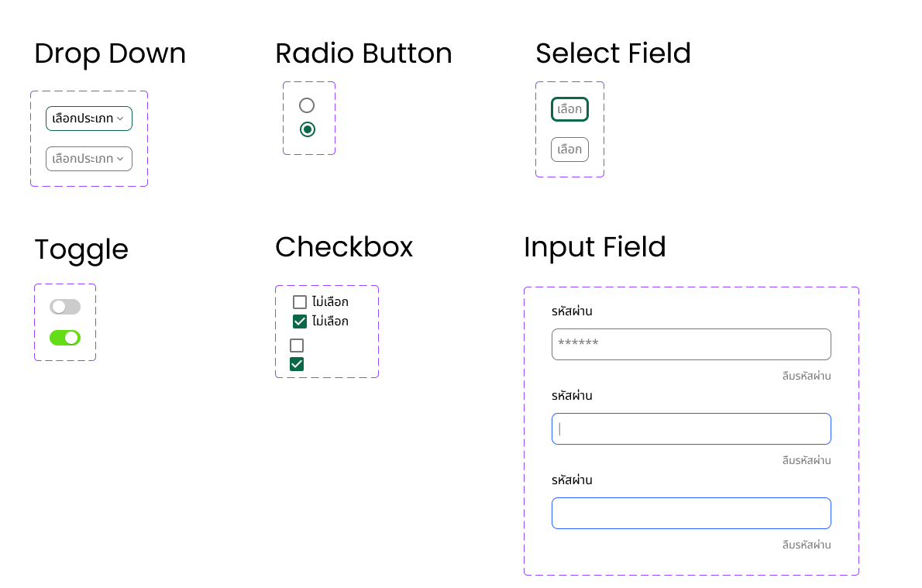Check the empty checkbox without a label
The height and width of the screenshot is (588, 922).
pos(297,346)
